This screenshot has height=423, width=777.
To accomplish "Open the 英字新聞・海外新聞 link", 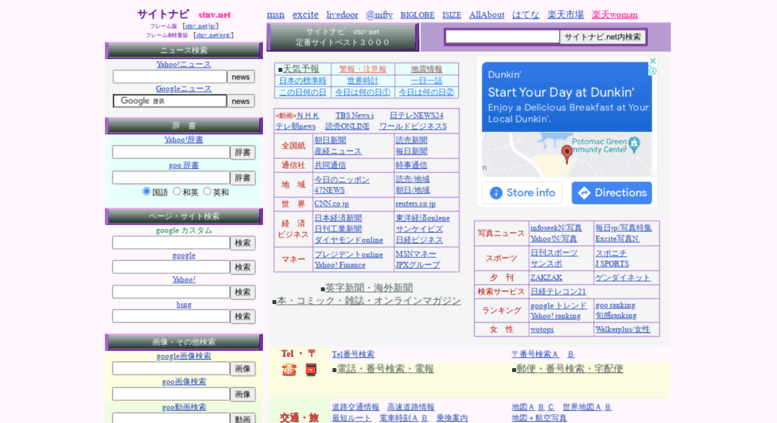I will (369, 288).
